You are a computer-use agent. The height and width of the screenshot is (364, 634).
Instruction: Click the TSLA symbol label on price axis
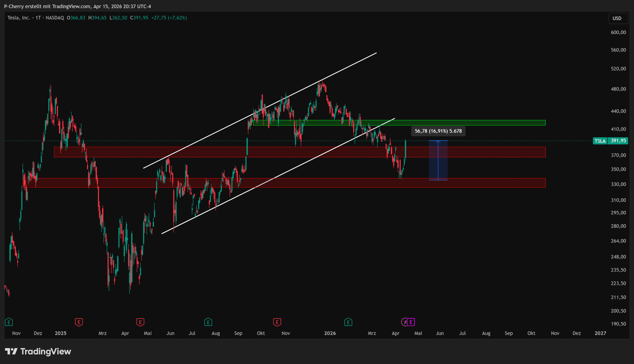[600, 141]
